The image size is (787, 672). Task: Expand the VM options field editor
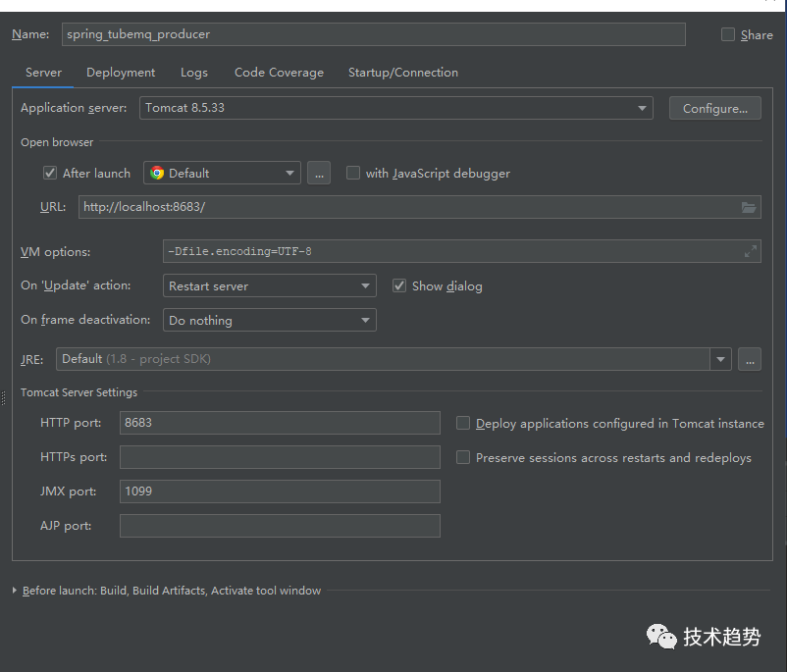[x=751, y=251]
